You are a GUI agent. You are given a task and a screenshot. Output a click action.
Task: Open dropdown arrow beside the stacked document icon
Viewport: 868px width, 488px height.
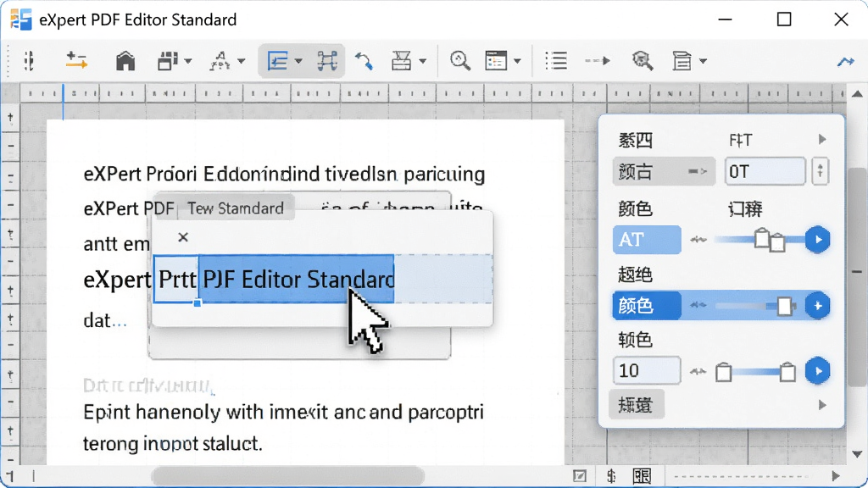coord(703,61)
